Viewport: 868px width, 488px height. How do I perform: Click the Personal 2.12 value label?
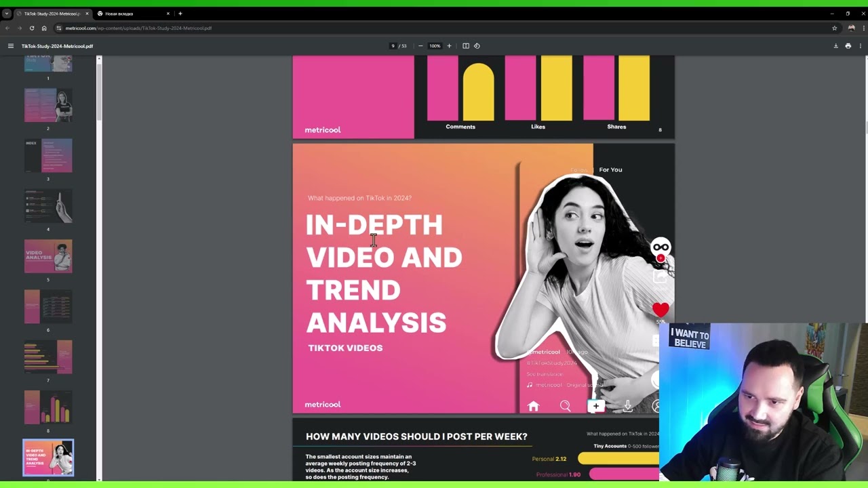coord(549,459)
